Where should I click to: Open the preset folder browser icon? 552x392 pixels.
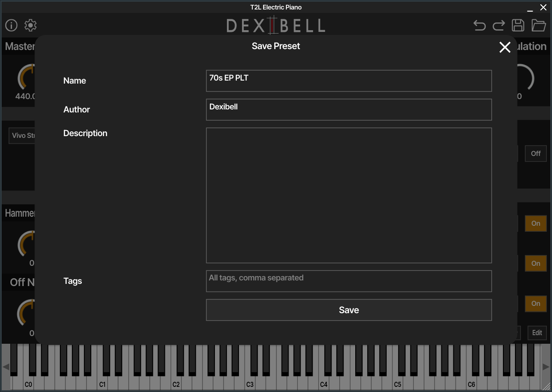click(538, 25)
